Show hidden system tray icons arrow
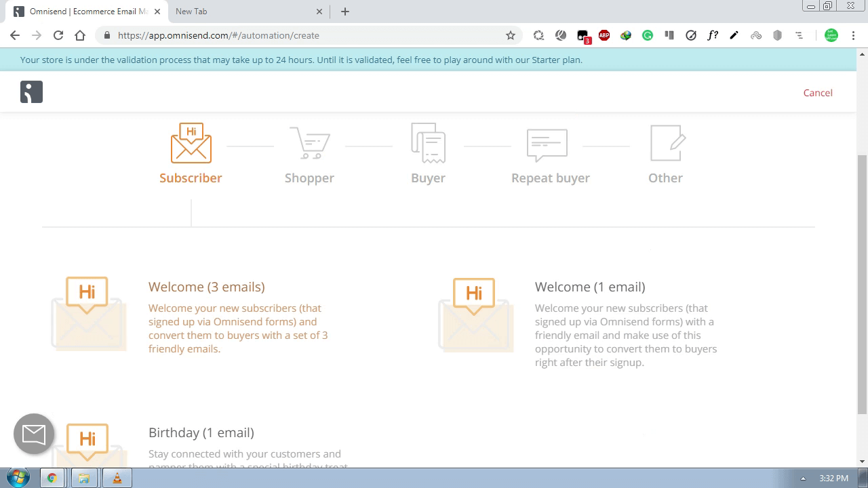868x488 pixels. 803,479
